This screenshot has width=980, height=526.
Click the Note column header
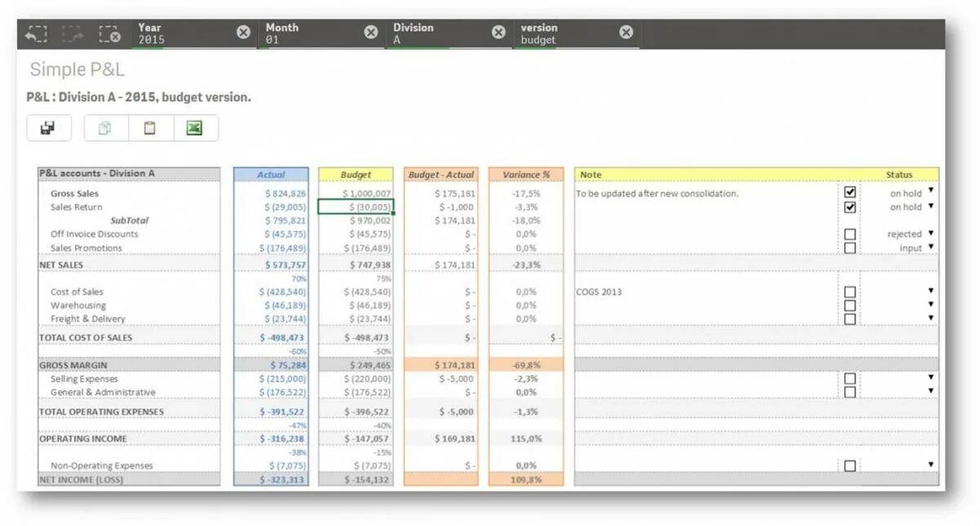click(x=591, y=175)
